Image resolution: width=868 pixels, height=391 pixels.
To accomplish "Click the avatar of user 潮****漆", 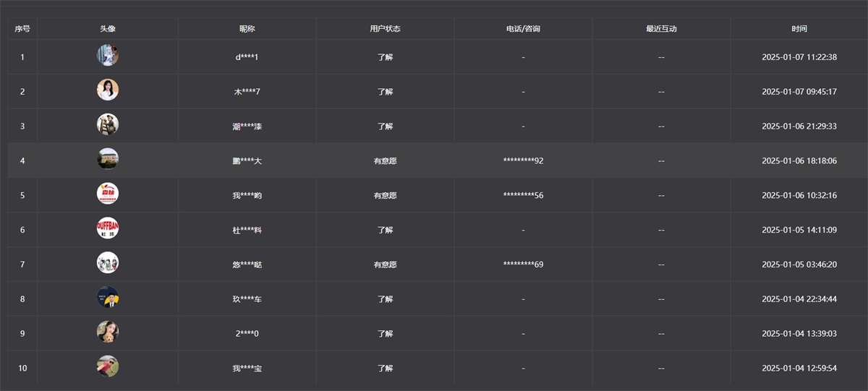I will click(x=108, y=125).
